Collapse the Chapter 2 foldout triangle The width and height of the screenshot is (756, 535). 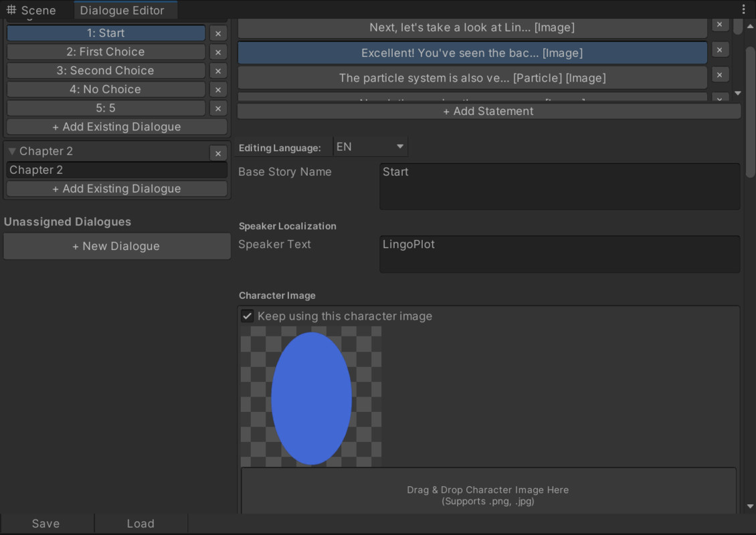pyautogui.click(x=12, y=152)
